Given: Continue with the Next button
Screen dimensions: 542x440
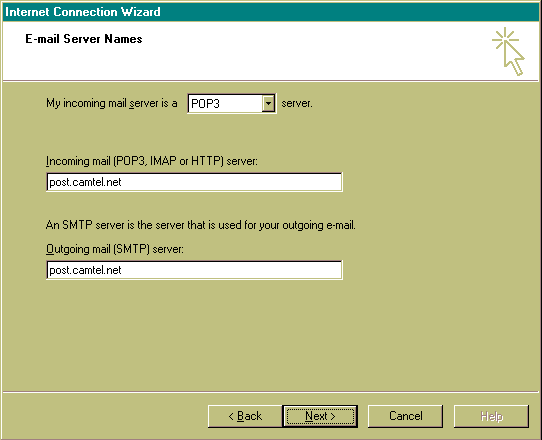Looking at the screenshot, I should (320, 416).
